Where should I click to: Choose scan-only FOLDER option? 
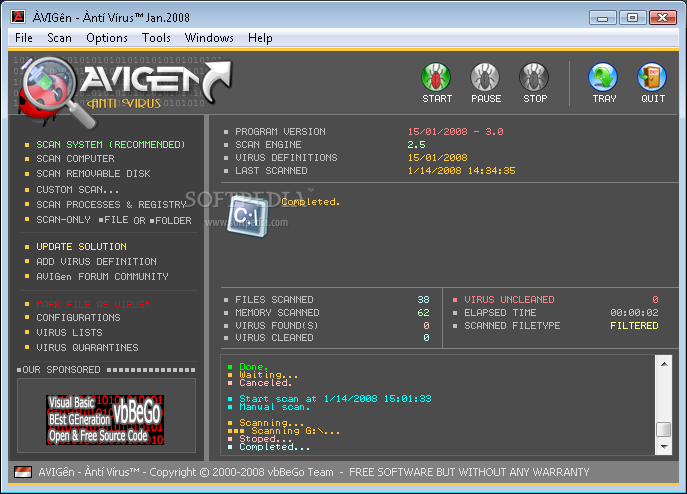(x=171, y=220)
